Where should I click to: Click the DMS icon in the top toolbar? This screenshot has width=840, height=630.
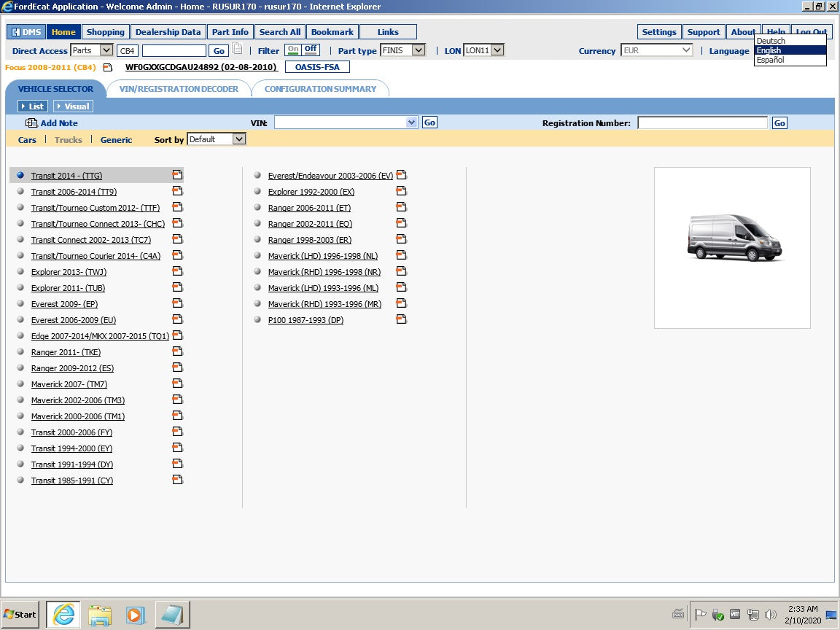pyautogui.click(x=16, y=31)
